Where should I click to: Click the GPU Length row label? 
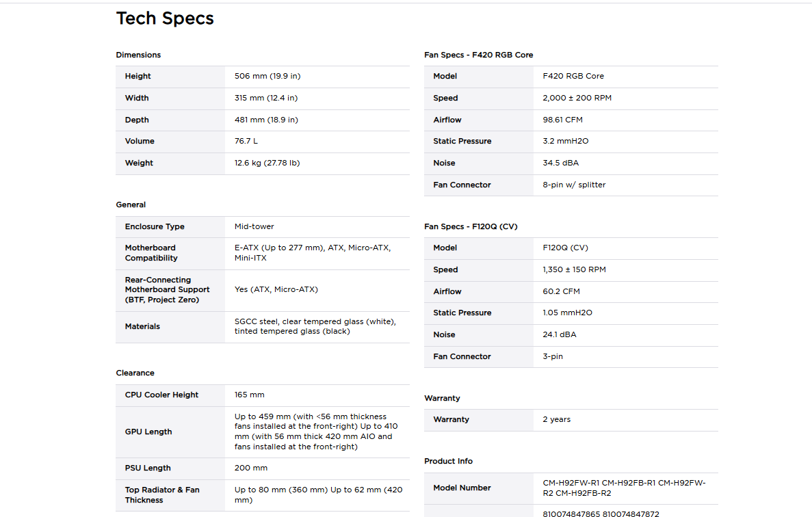[x=148, y=432]
